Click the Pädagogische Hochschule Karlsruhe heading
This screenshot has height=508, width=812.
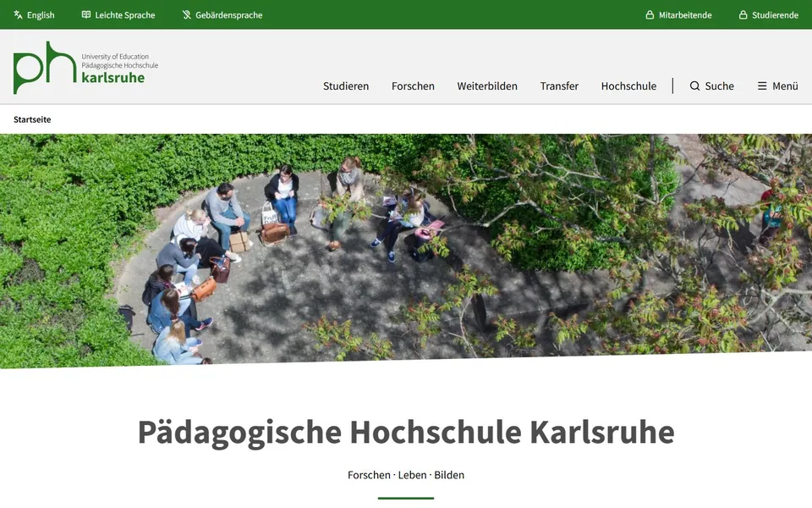(x=406, y=432)
